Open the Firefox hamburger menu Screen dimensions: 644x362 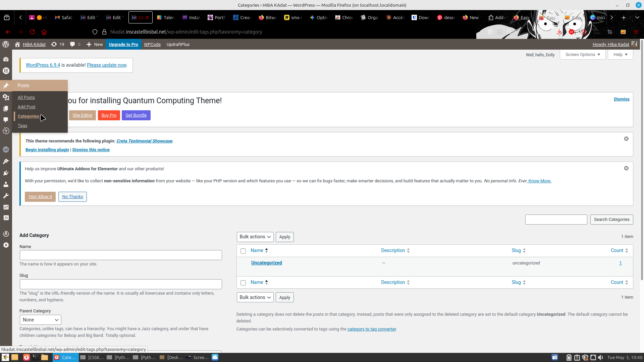(636, 32)
